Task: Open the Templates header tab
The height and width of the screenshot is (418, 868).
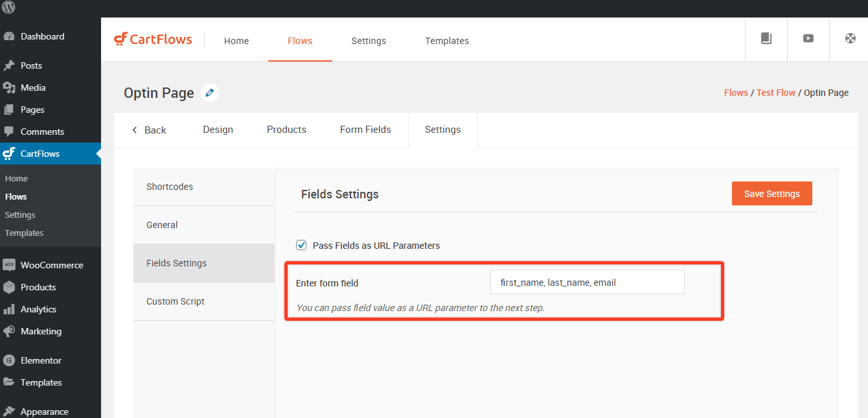Action: [x=447, y=41]
